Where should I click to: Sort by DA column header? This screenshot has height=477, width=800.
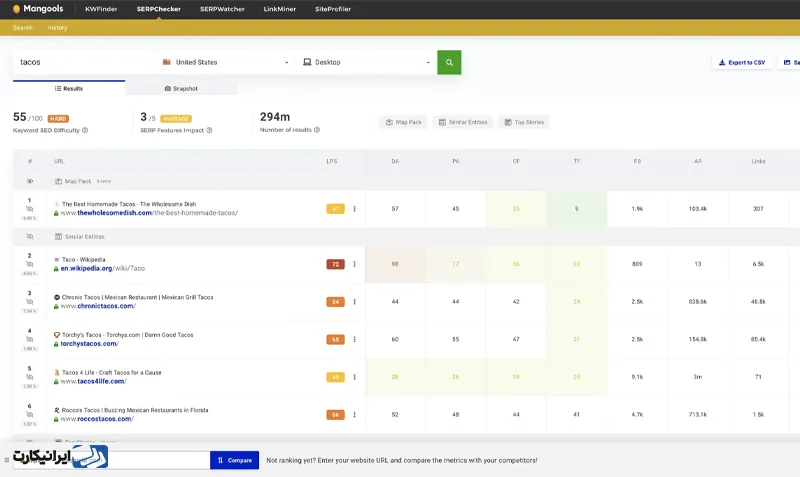[395, 161]
